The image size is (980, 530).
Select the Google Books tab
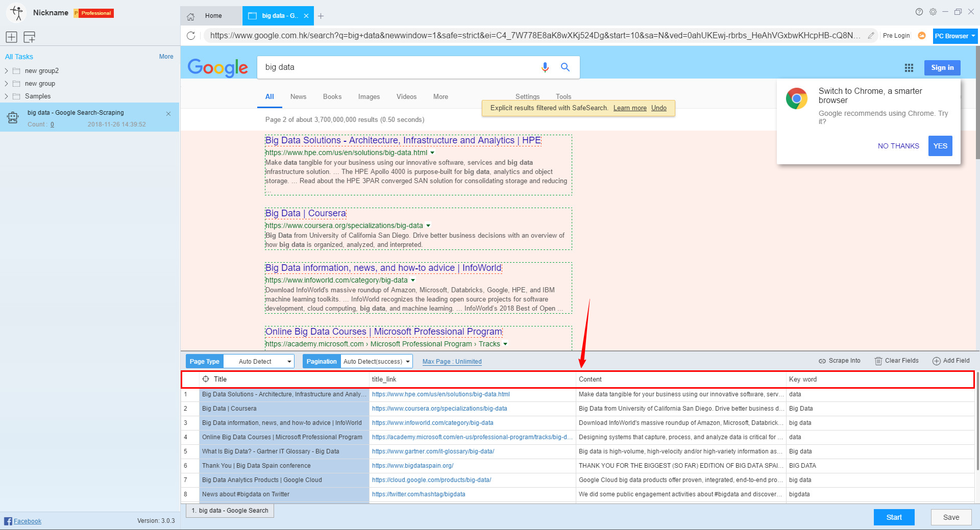pos(332,97)
